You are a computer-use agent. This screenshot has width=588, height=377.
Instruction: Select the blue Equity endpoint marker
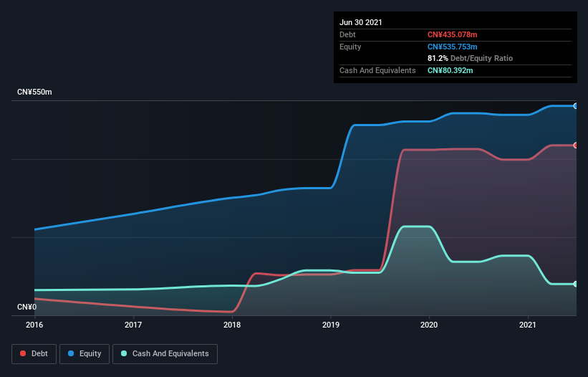pos(575,106)
